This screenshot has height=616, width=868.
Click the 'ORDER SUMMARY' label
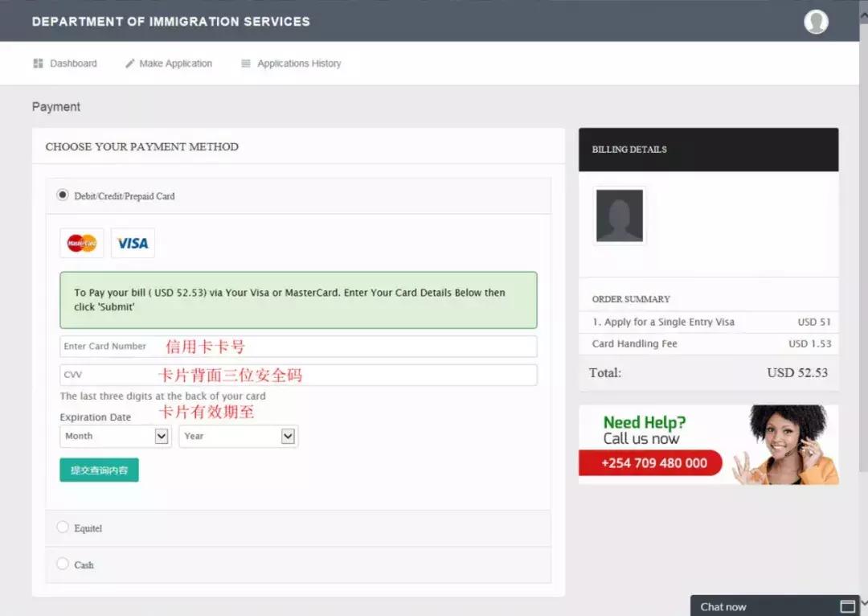click(631, 299)
